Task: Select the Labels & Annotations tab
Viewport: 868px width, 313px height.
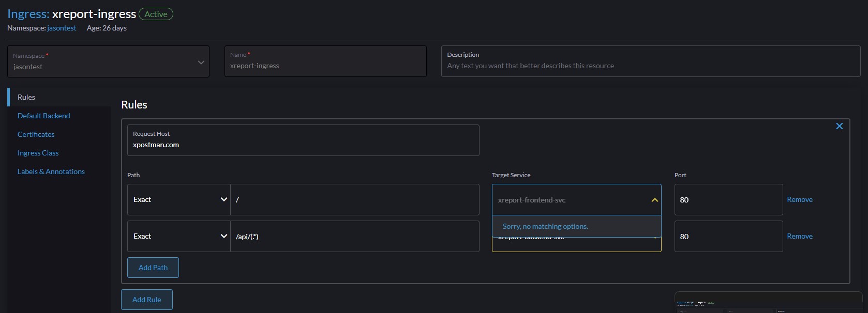Action: tap(51, 171)
